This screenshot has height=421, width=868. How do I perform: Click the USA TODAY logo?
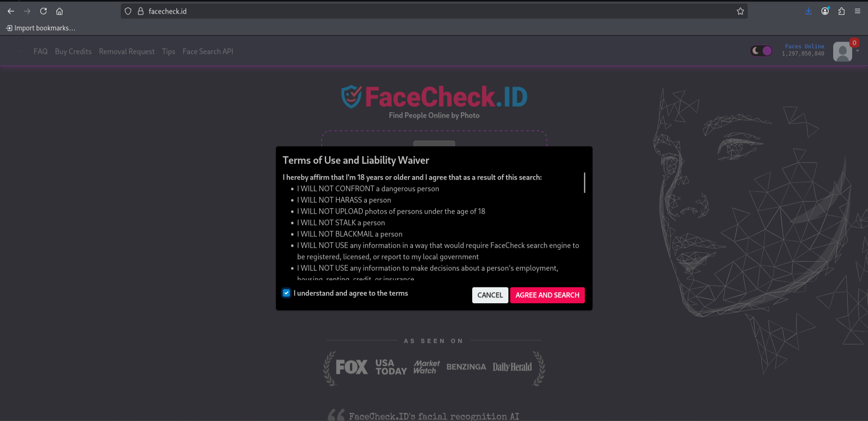391,367
